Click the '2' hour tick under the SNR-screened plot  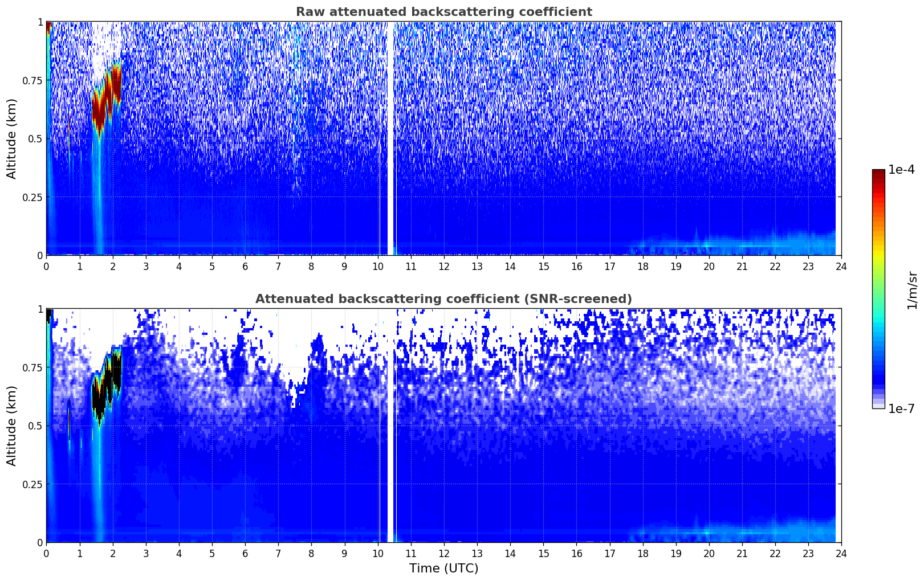coord(113,553)
